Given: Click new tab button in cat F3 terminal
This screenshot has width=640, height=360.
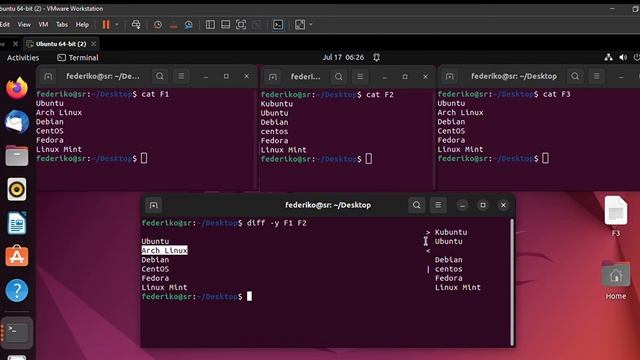Looking at the screenshot, I should (x=449, y=76).
